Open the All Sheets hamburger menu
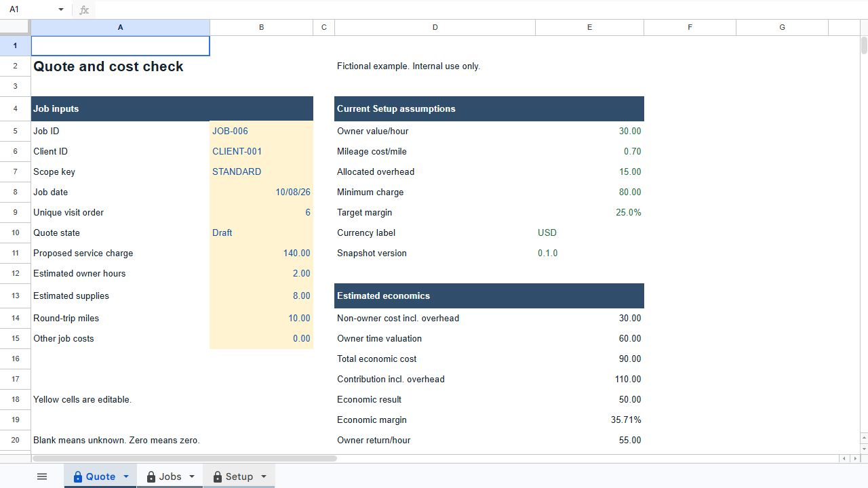The height and width of the screenshot is (488, 868). [x=42, y=476]
